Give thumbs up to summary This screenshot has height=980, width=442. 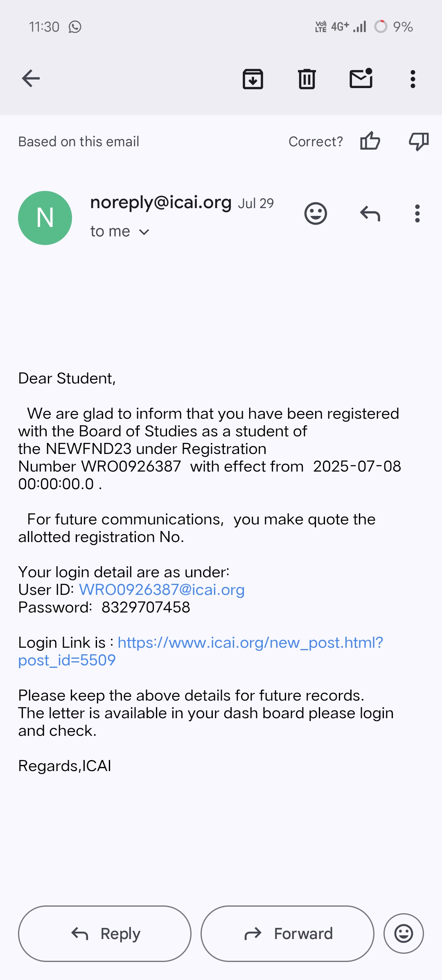point(370,141)
